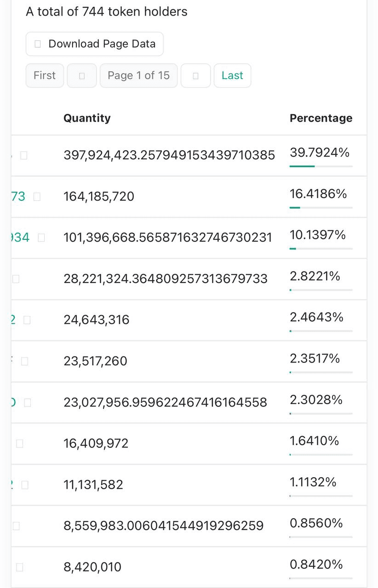Copy address in the 28,221,324 quantity row

tap(16, 279)
